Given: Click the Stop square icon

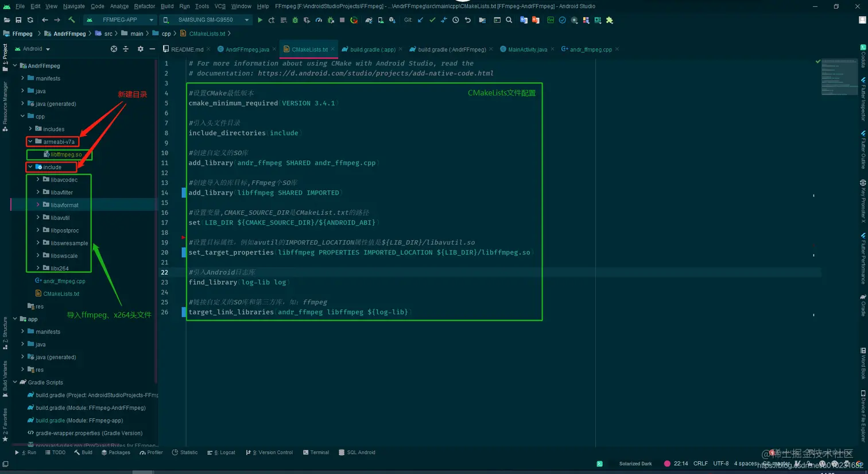Looking at the screenshot, I should 342,20.
